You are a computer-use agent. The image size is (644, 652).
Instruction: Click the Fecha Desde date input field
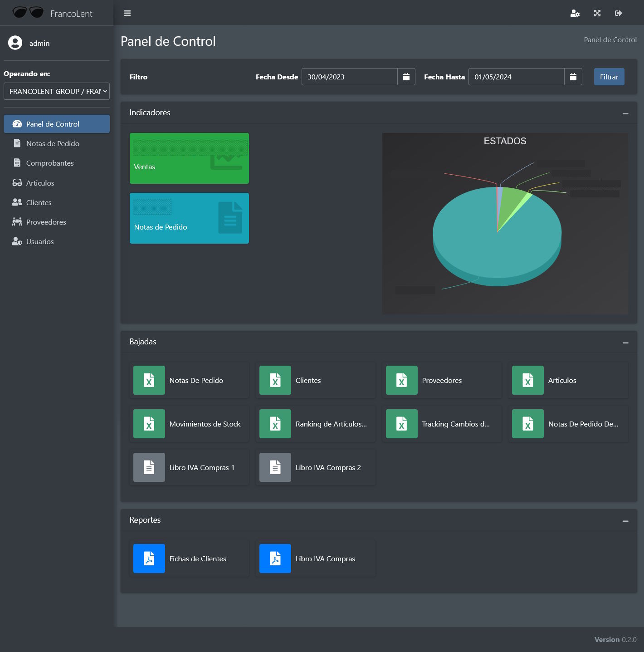[349, 77]
